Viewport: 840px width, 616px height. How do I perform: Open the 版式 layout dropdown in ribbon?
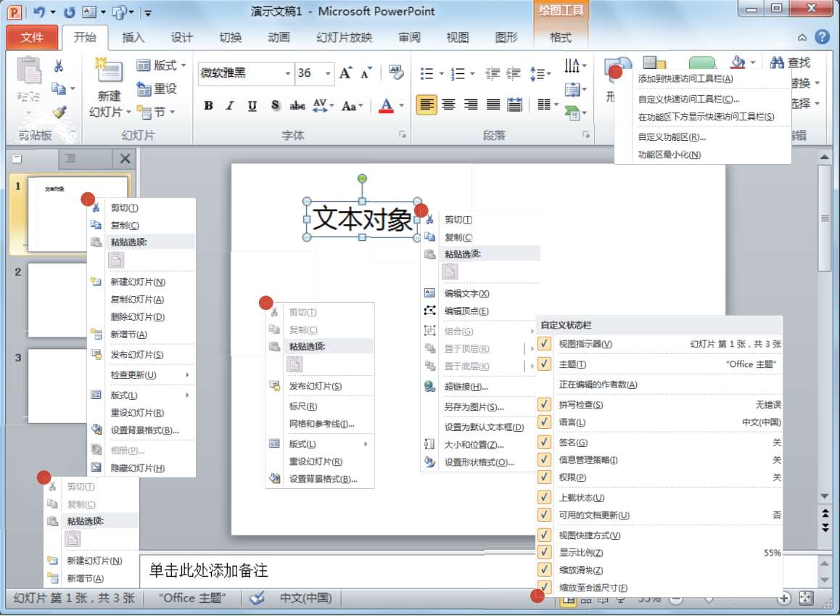[162, 65]
